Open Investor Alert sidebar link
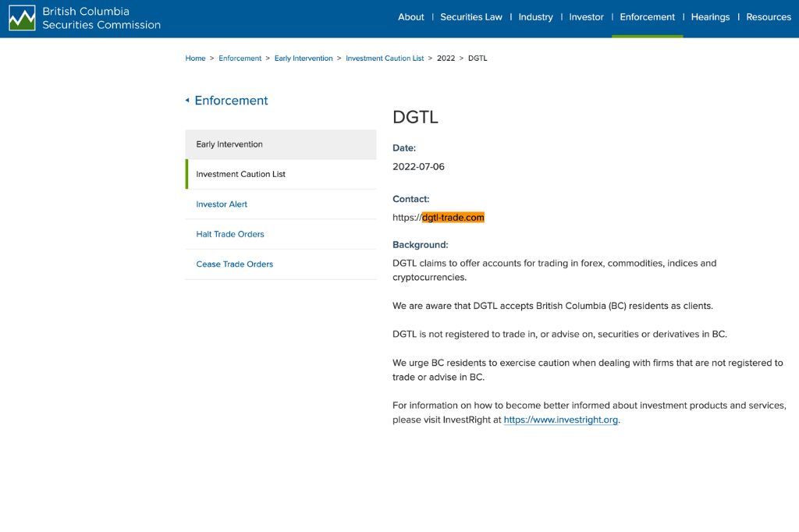 coord(222,204)
